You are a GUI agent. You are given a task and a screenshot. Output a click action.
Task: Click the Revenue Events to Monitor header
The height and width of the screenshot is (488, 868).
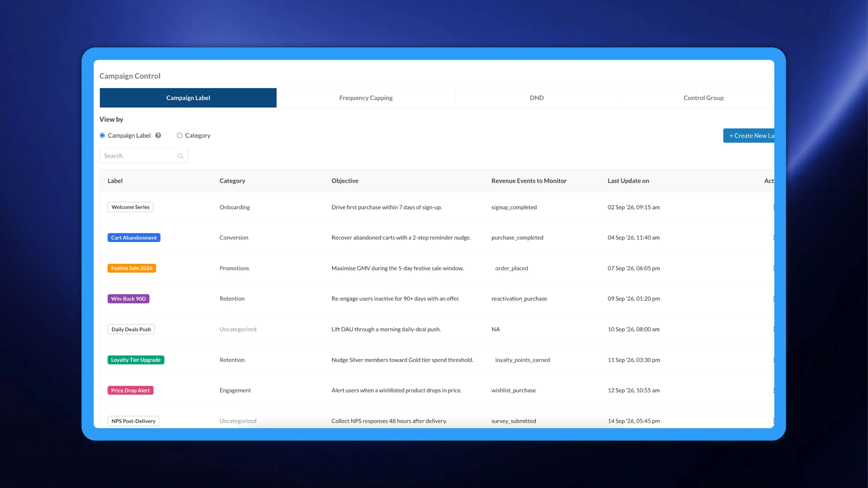(x=529, y=181)
